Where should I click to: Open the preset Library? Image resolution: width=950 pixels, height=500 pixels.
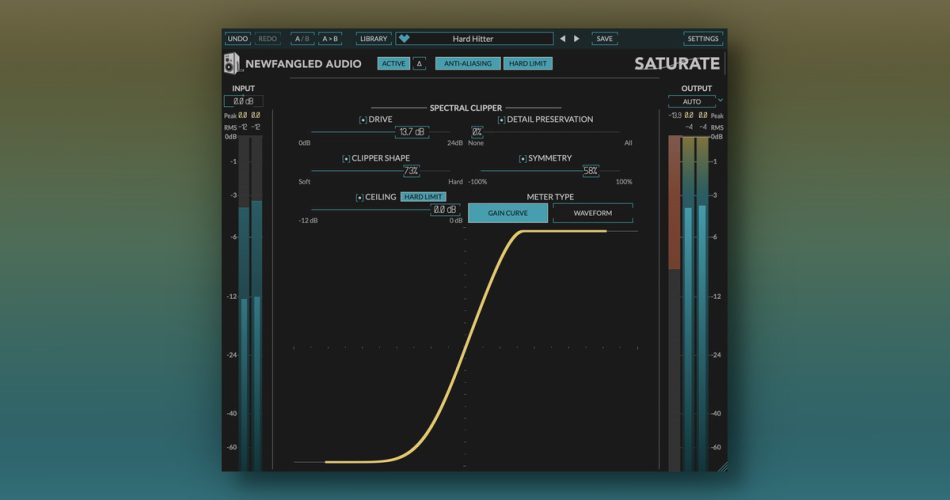coord(373,39)
